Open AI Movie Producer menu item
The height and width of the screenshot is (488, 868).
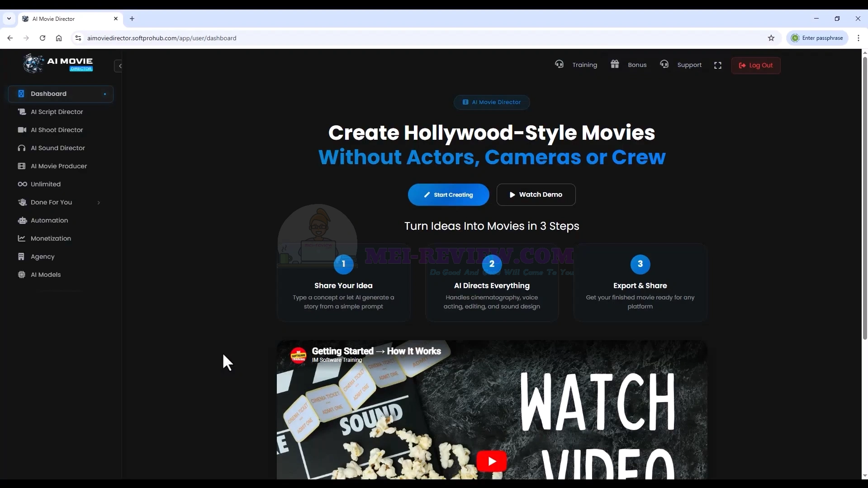(x=61, y=166)
